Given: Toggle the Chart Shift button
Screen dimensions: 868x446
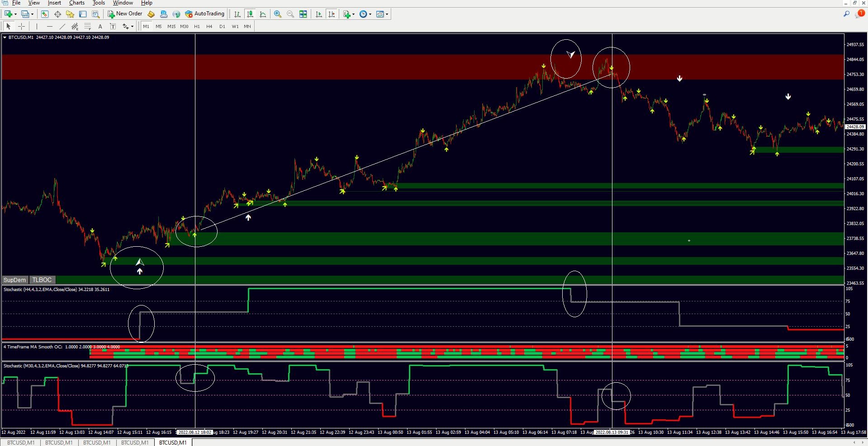Looking at the screenshot, I should coord(332,14).
